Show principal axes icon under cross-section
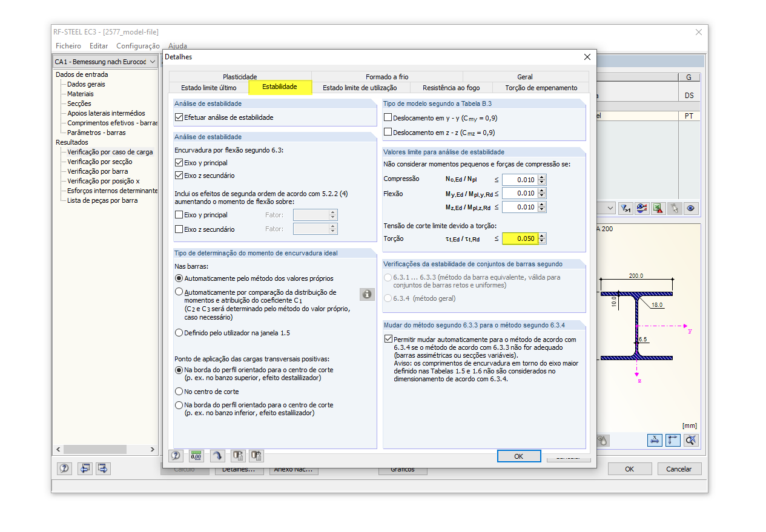Screen dimensions: 766x532 tap(673, 440)
